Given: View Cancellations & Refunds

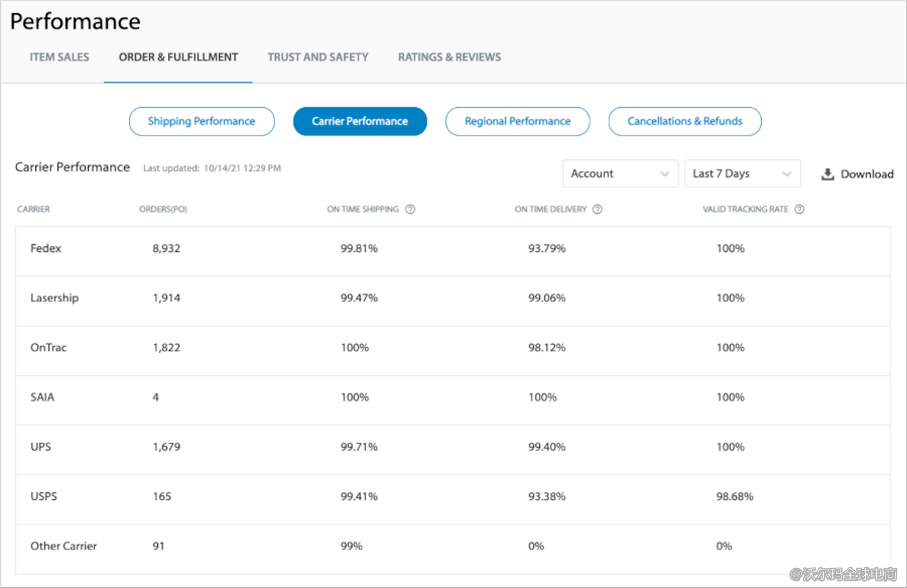Looking at the screenshot, I should pos(684,121).
